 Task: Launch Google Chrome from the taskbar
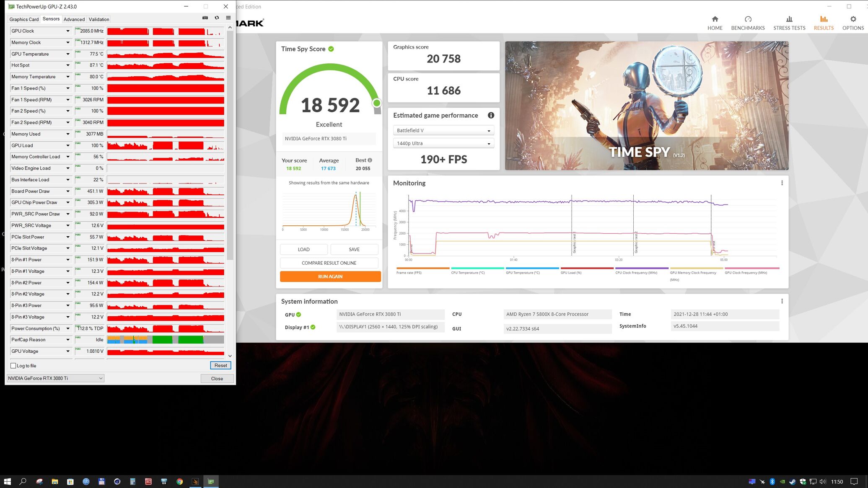tap(179, 481)
